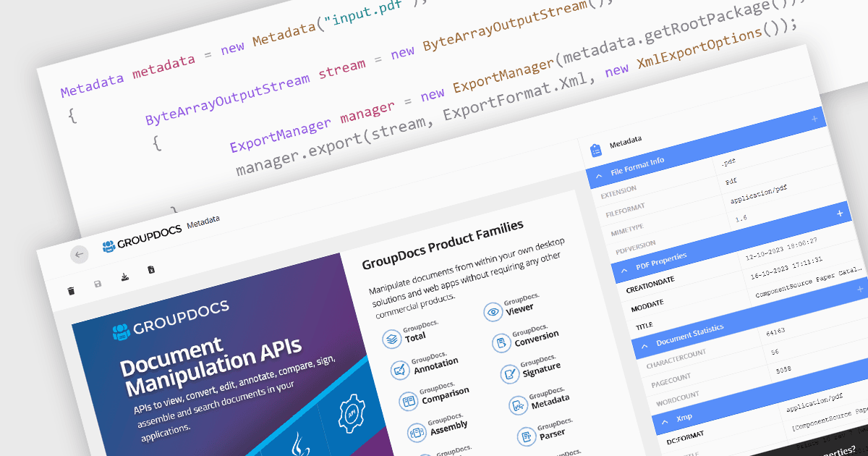Screen dimensions: 868x456
Task: Click the Metadata panel clipboard icon
Action: click(x=595, y=150)
